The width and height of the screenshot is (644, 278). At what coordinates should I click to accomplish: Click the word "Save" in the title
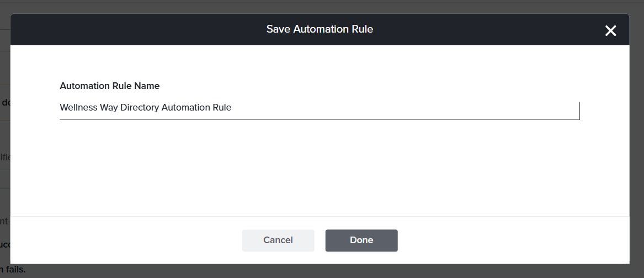pyautogui.click(x=278, y=29)
